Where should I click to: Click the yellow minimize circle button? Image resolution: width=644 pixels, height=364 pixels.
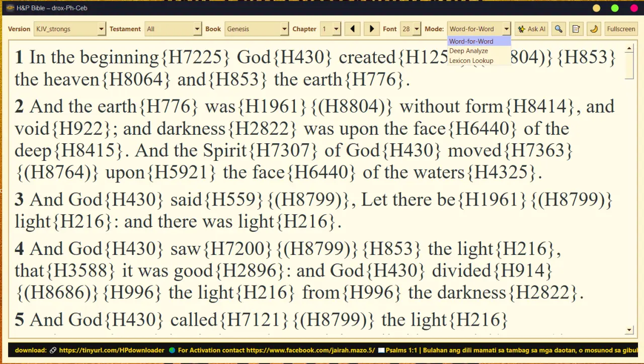[596, 8]
